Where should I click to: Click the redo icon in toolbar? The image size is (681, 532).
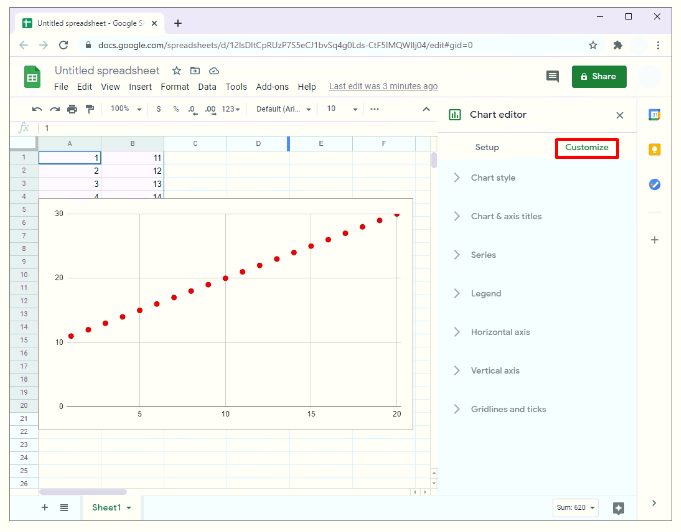pyautogui.click(x=55, y=109)
